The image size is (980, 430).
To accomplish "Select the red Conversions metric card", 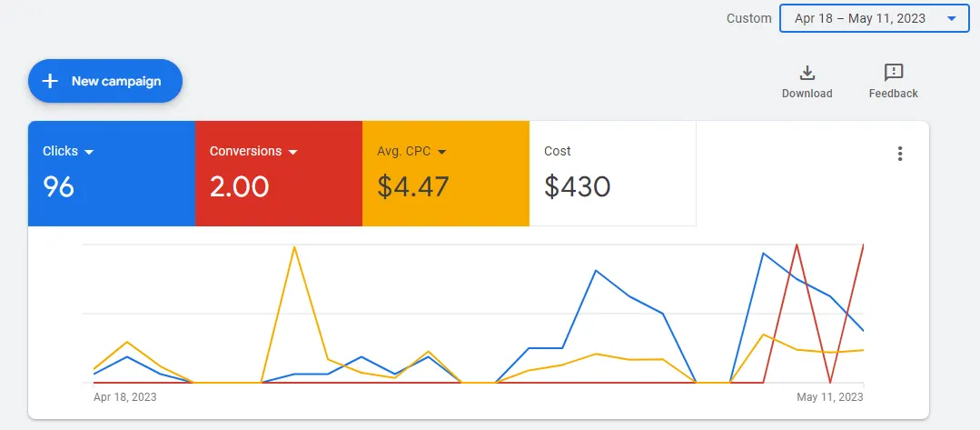I will [279, 174].
